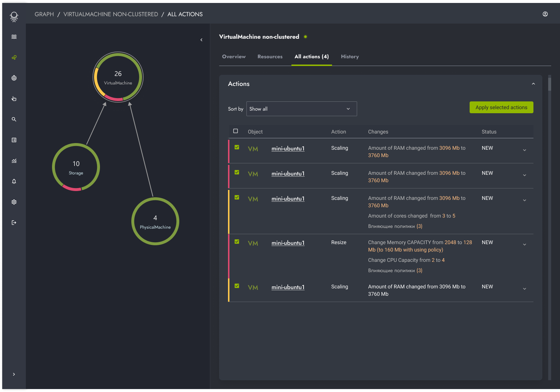Click Apply selected actions button
Screen dimensions: 560x392
[x=501, y=107]
